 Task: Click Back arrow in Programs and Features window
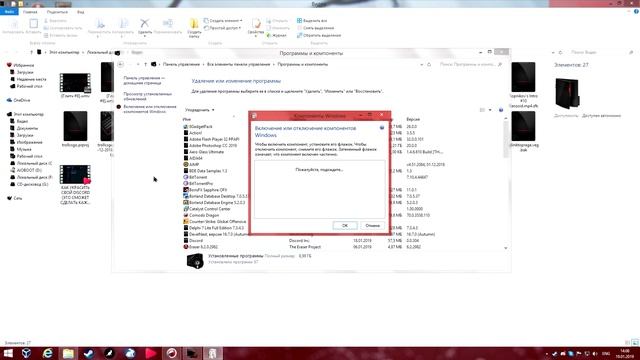pos(120,64)
